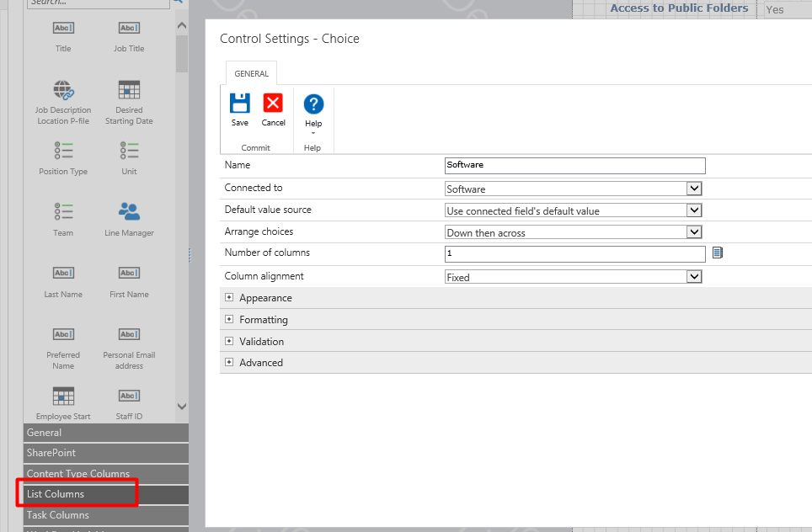Open the Arrange choices dropdown
Screen dimensions: 812x532
(x=694, y=231)
